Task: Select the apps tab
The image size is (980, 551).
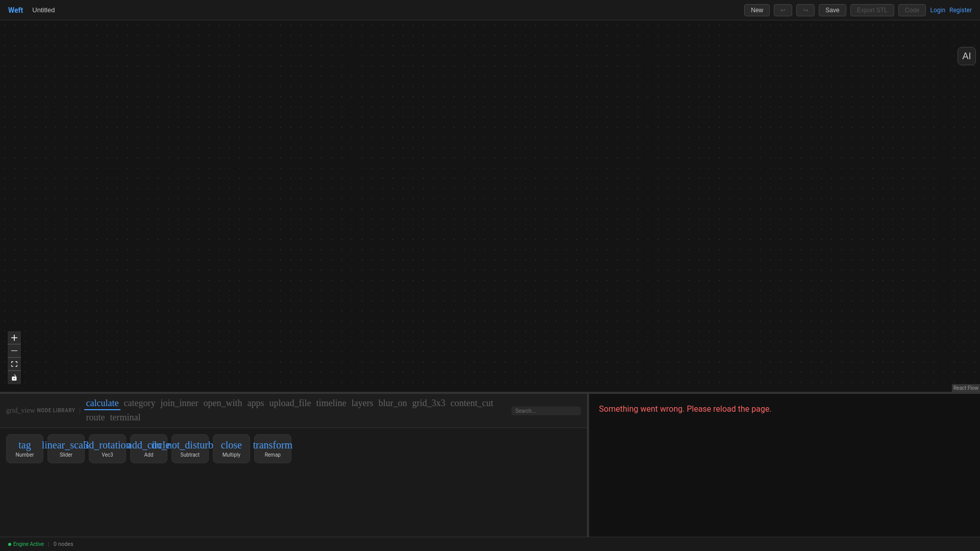Action: pos(256,403)
